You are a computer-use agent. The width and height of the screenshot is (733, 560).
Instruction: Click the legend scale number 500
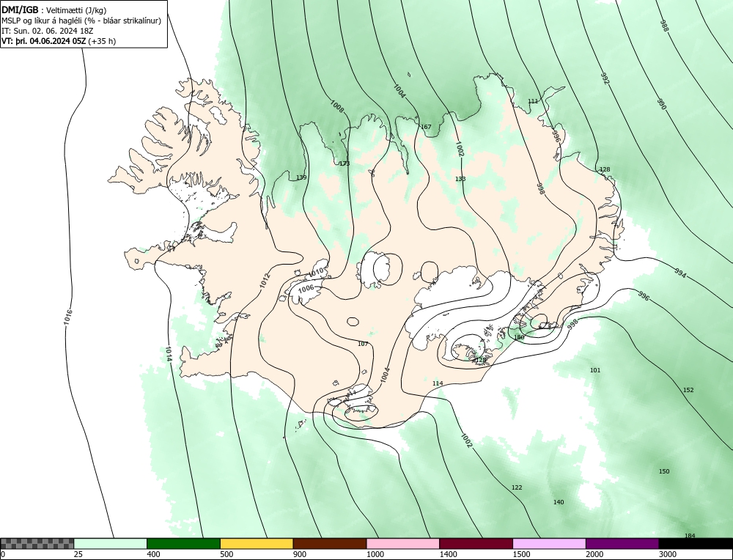click(x=226, y=554)
